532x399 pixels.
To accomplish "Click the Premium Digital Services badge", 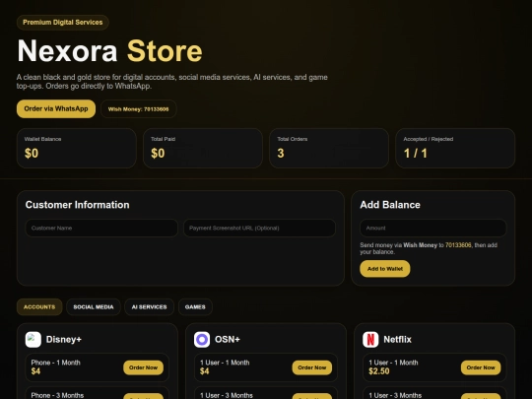I will (x=63, y=23).
